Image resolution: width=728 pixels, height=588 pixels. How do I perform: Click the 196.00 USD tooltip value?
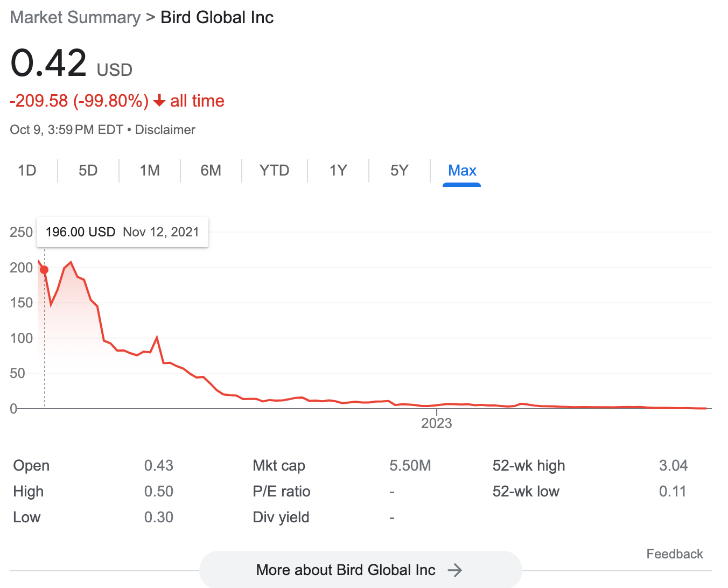[x=80, y=232]
